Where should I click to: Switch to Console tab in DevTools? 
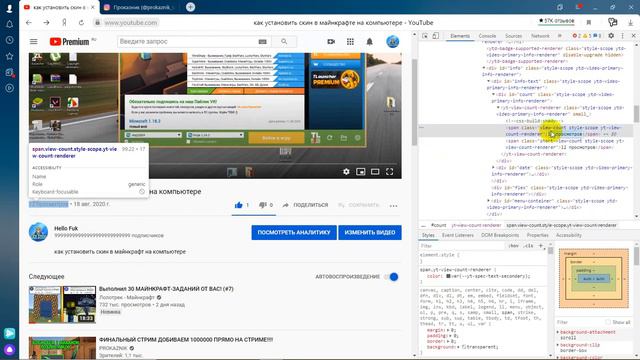(x=487, y=36)
